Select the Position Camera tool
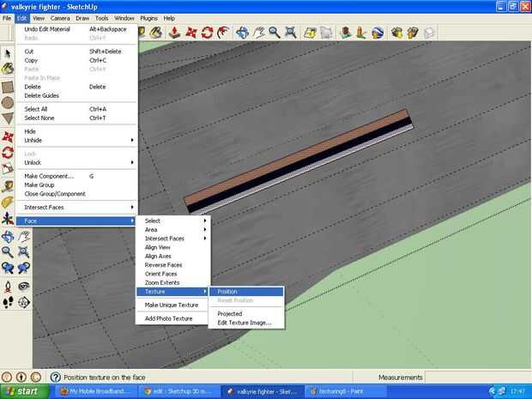Viewport: 532px width, 399px height. click(8, 287)
